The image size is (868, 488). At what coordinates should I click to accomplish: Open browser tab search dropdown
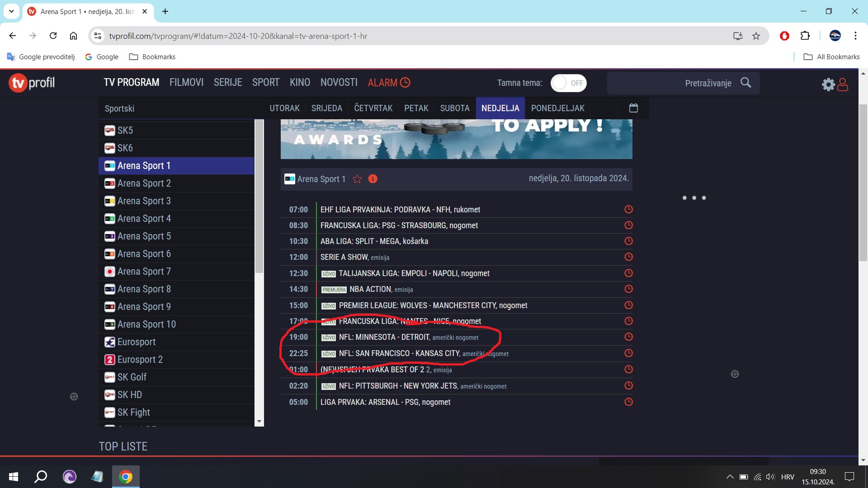11,11
